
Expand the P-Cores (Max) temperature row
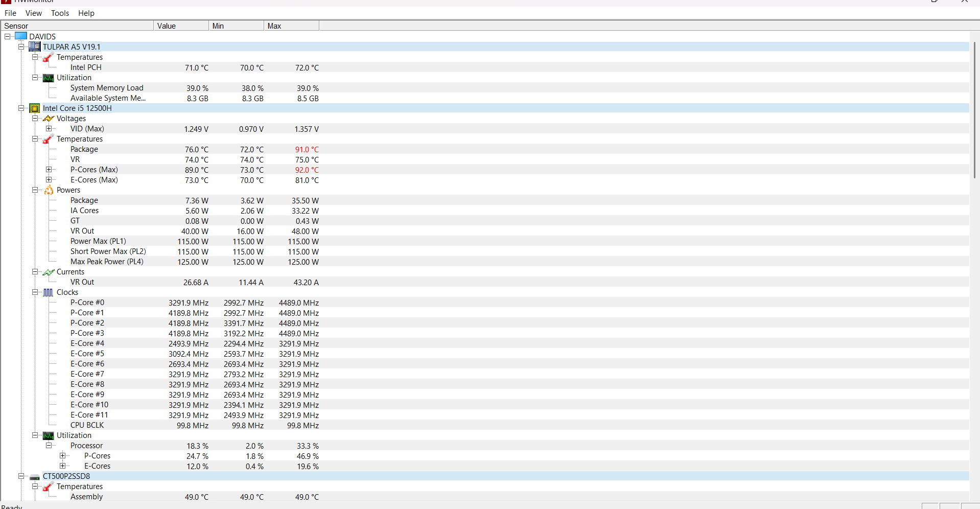tap(49, 170)
